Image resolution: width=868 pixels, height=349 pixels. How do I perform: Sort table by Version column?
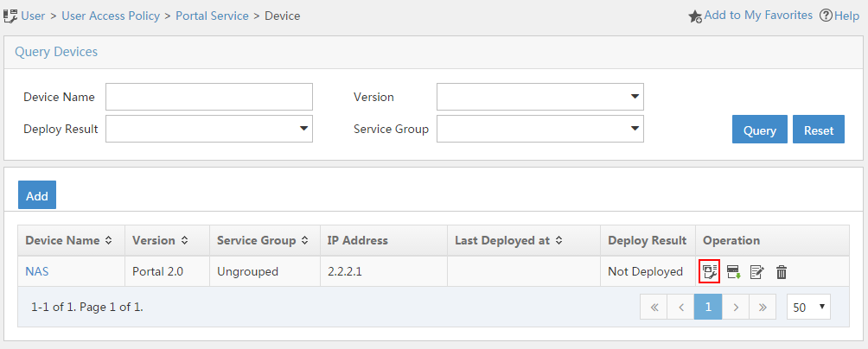click(x=184, y=241)
